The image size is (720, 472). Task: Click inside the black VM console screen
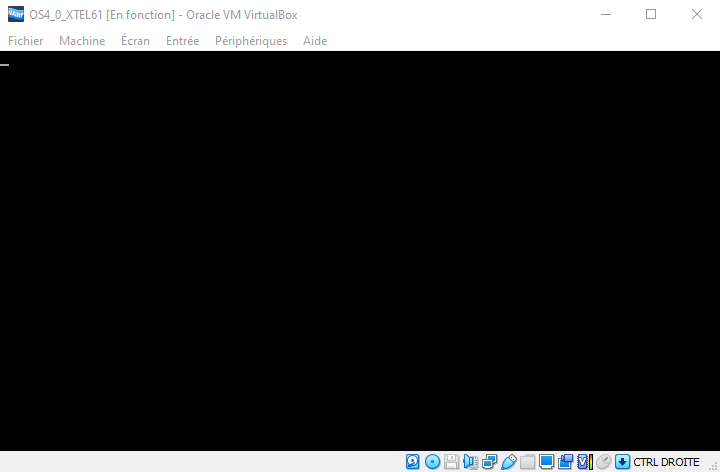pos(360,251)
